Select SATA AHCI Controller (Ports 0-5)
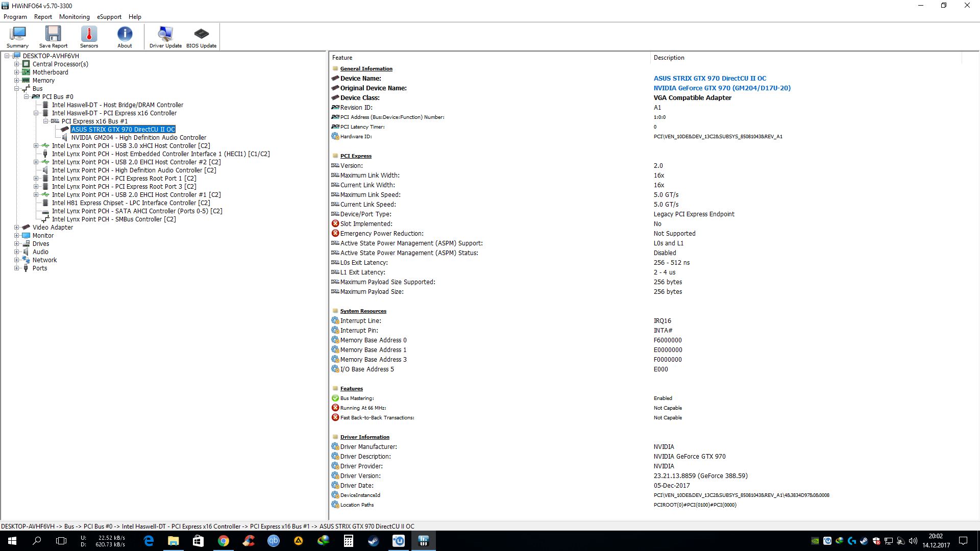 coord(137,211)
